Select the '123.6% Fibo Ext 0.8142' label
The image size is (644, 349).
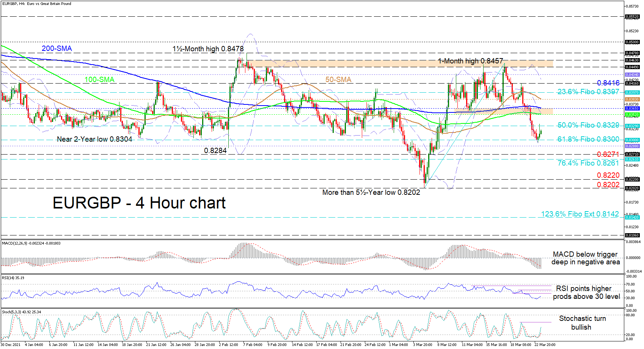(x=580, y=214)
